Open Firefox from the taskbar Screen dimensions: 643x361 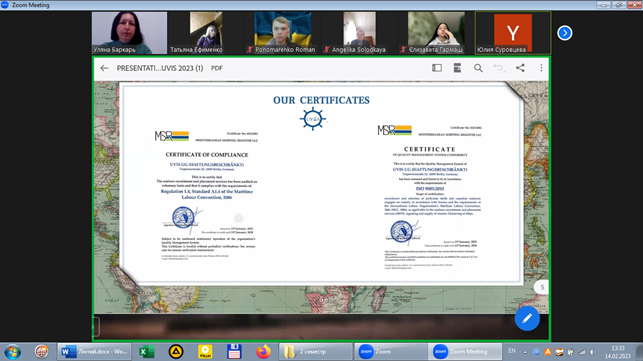click(x=263, y=352)
